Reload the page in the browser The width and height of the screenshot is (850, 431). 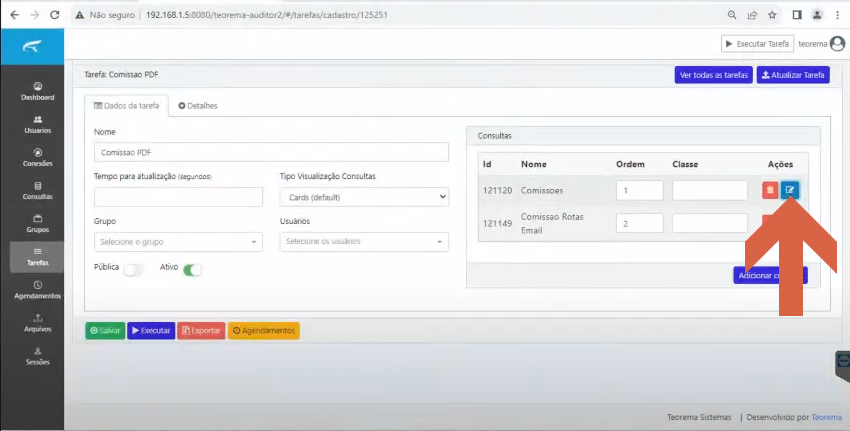coord(55,15)
